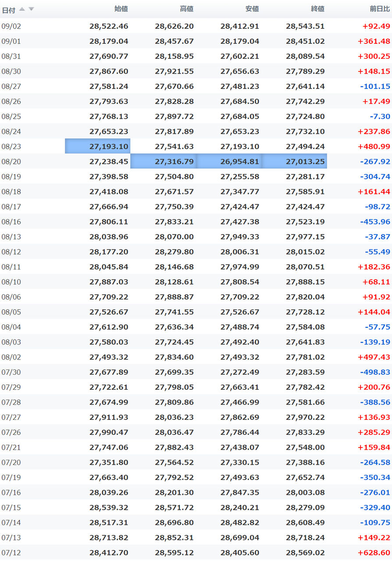
Task: Select closing price 27,820.04 on 08/06
Action: 305,297
